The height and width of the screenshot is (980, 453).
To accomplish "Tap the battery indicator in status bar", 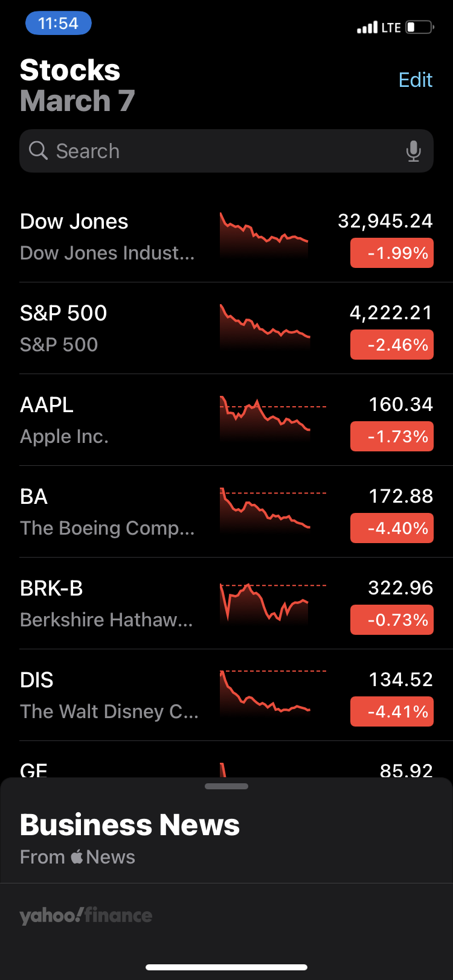I will 420,27.
